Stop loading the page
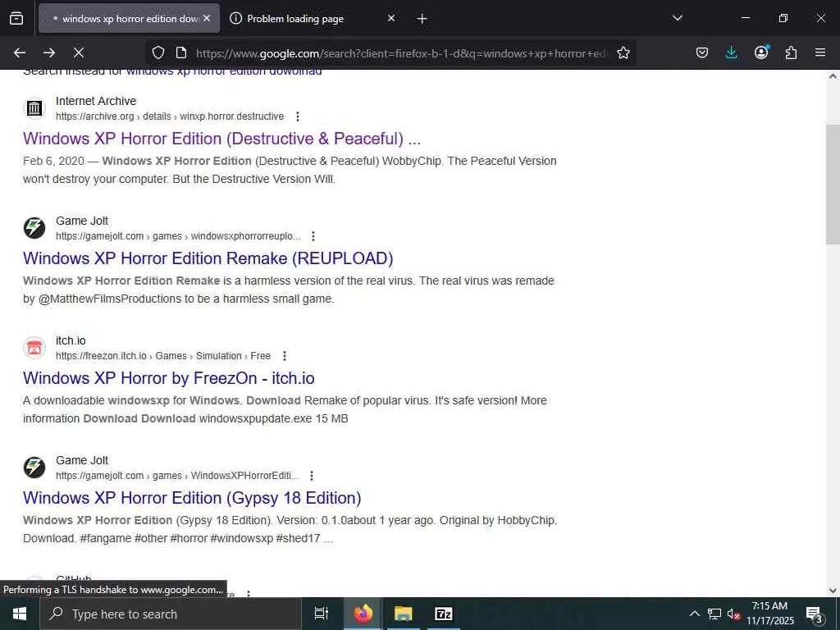840x630 pixels. [x=79, y=52]
